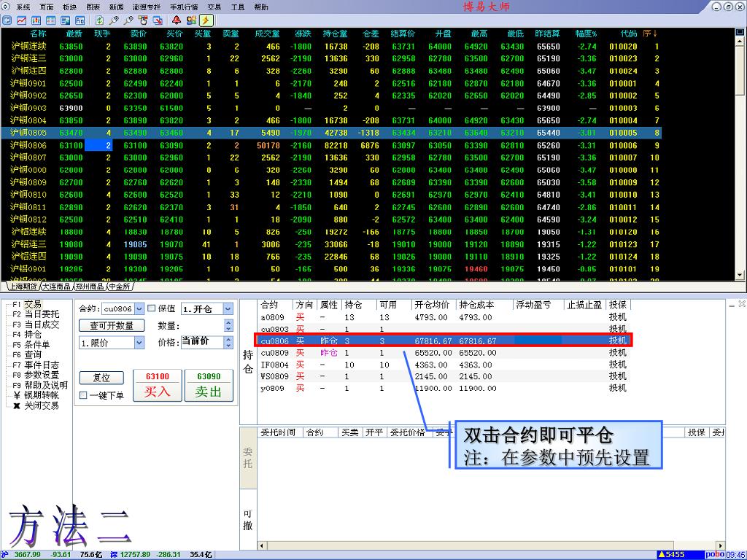Open the 图表 menu
The width and height of the screenshot is (747, 560).
(x=93, y=7)
